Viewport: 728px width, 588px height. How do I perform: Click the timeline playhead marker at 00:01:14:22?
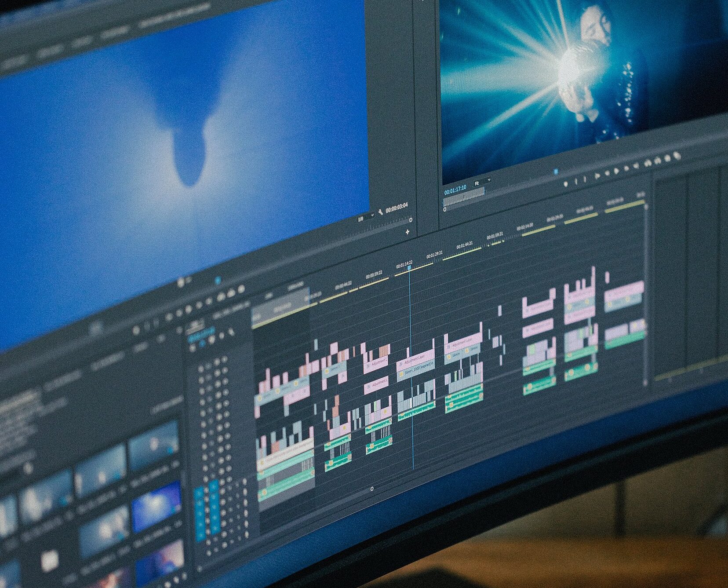tap(409, 267)
